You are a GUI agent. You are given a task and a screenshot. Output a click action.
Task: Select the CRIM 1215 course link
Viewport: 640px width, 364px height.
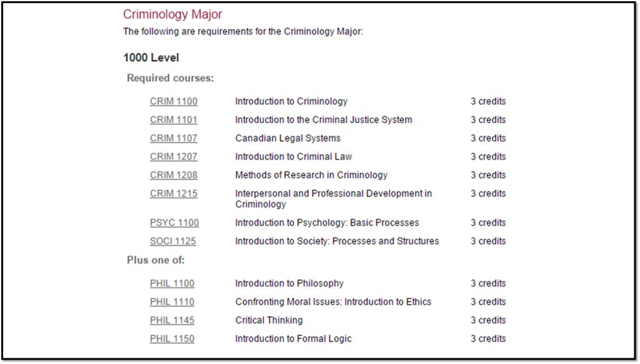(173, 194)
